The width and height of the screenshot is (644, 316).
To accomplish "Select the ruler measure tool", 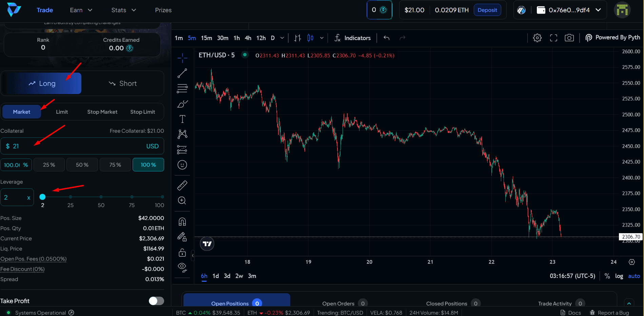I will pyautogui.click(x=182, y=185).
